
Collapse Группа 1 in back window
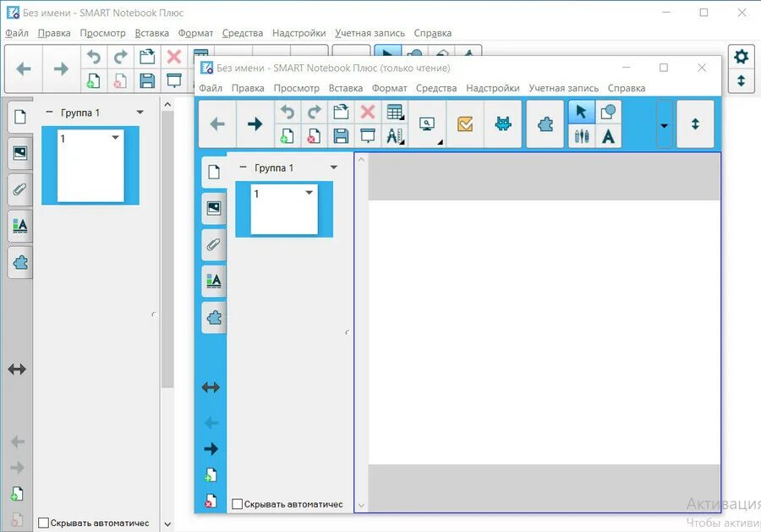[49, 112]
